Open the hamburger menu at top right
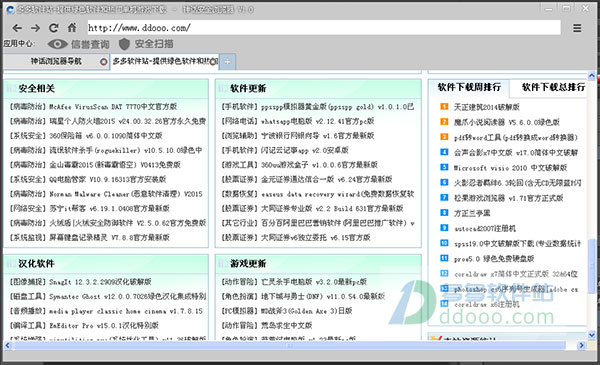The width and height of the screenshot is (600, 365). coord(577,28)
